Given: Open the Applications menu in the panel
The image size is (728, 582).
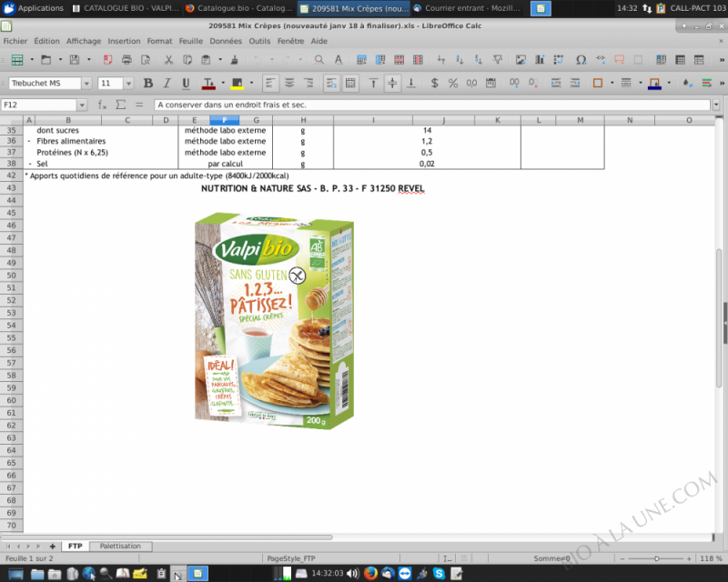Looking at the screenshot, I should click(34, 8).
